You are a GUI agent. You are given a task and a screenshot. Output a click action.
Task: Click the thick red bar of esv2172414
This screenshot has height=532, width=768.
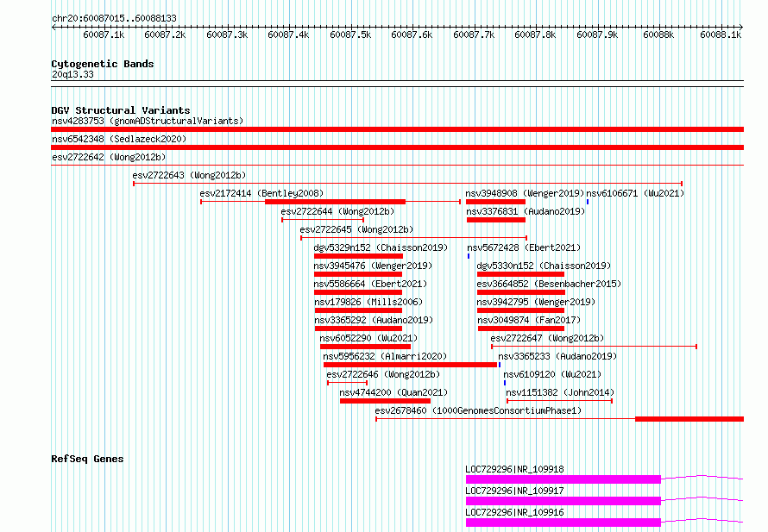tap(335, 202)
